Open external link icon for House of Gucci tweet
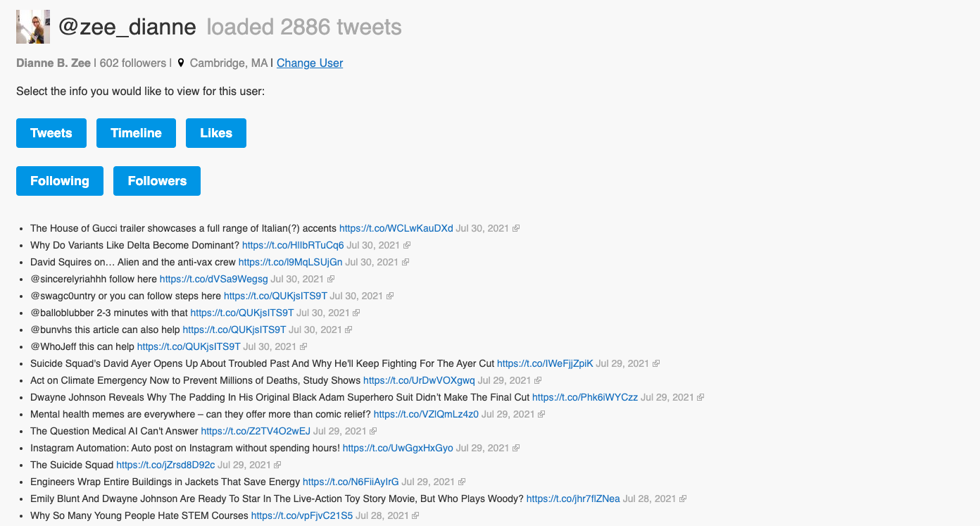980x526 pixels. (516, 228)
